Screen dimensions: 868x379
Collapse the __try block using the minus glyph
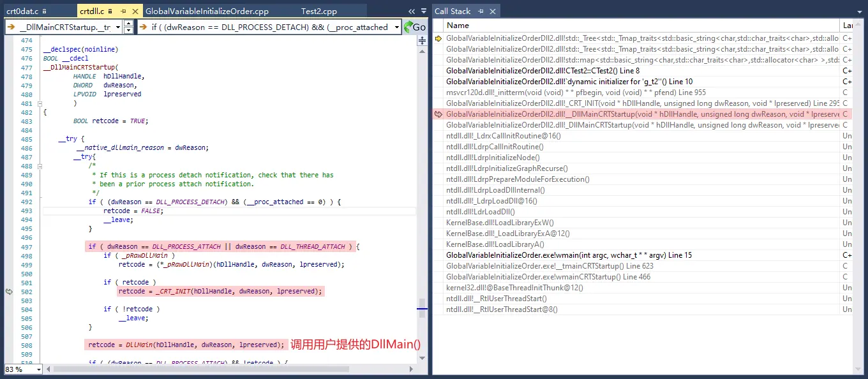[x=39, y=165]
